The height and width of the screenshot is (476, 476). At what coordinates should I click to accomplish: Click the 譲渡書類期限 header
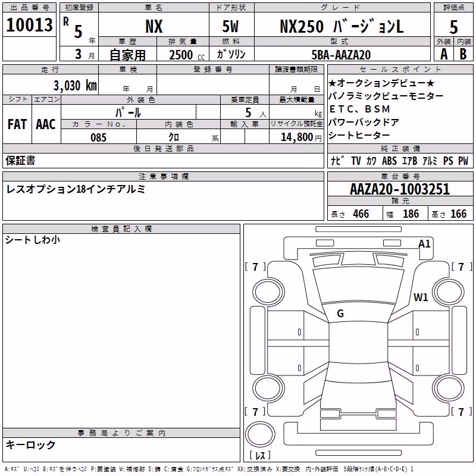tap(296, 69)
